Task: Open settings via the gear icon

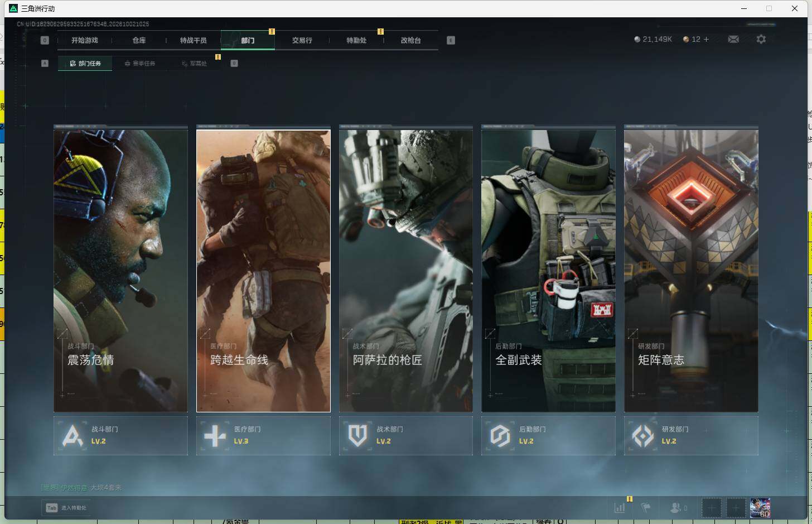Action: (761, 39)
